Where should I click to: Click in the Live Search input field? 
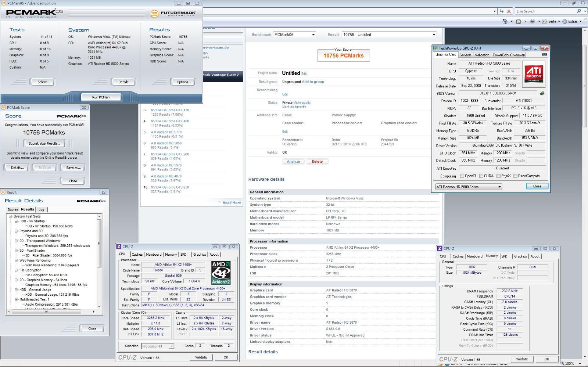click(545, 11)
